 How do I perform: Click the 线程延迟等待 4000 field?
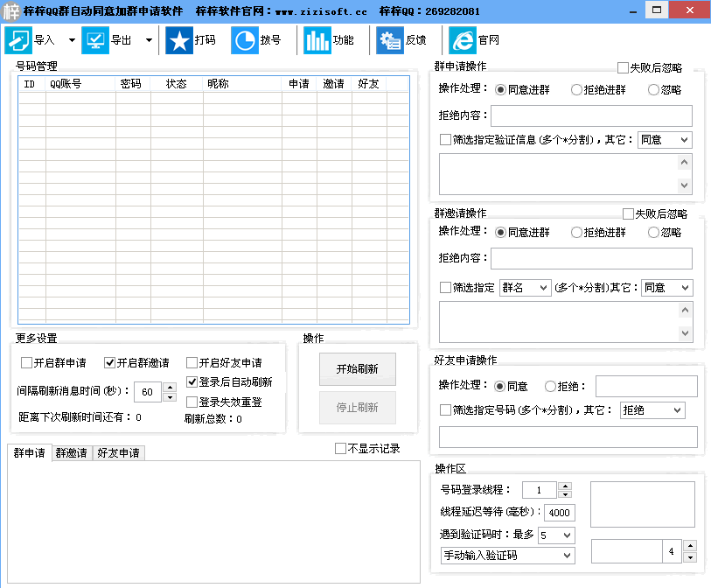[559, 513]
